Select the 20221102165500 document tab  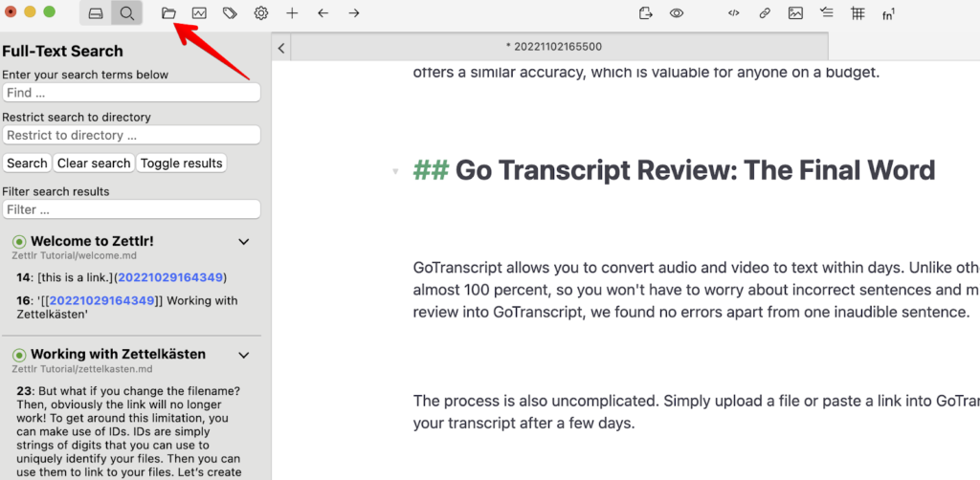[x=559, y=47]
